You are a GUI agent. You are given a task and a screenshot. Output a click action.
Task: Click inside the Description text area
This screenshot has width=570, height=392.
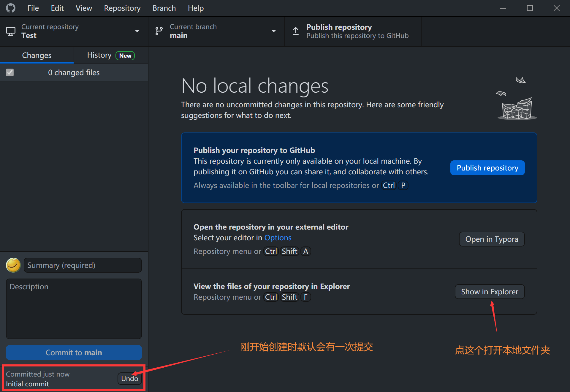[74, 309]
